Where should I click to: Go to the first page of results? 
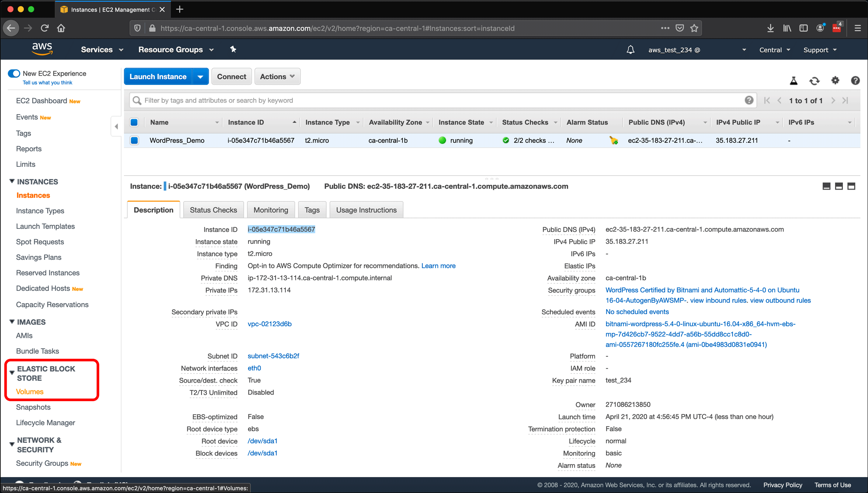coord(767,100)
